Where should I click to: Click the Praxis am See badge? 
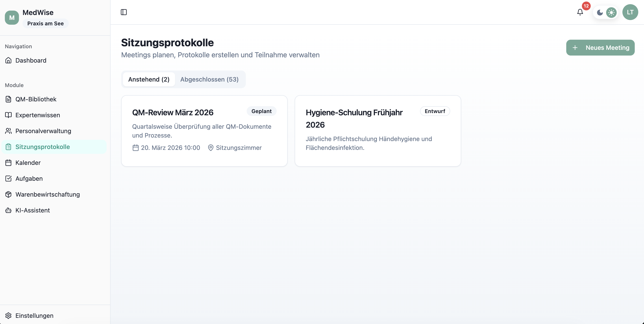(45, 23)
